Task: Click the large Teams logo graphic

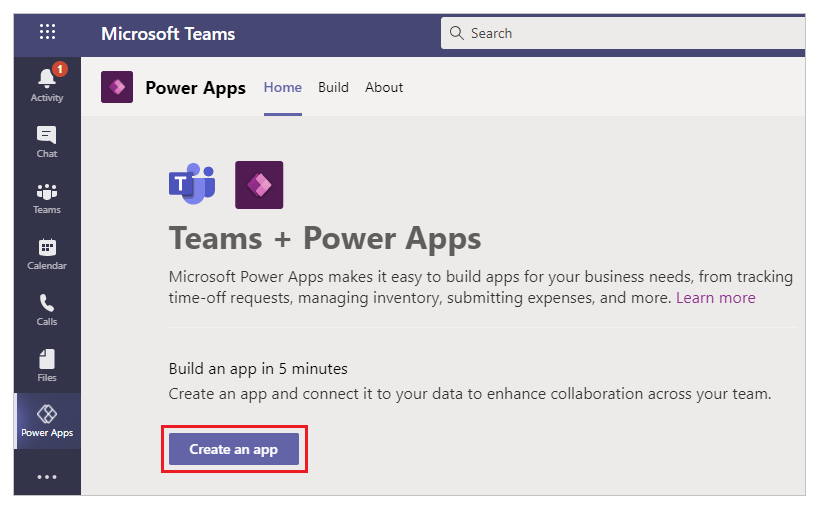Action: [192, 184]
